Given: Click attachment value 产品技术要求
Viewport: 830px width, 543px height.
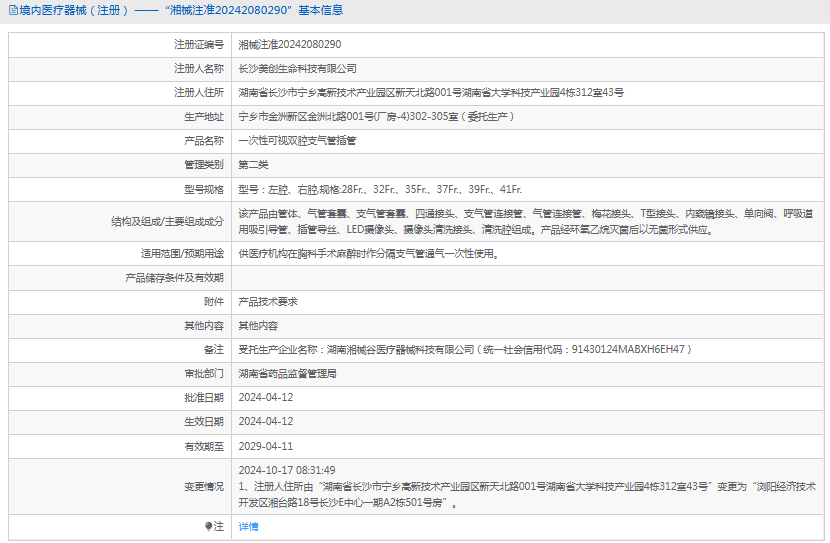Looking at the screenshot, I should pyautogui.click(x=268, y=302).
